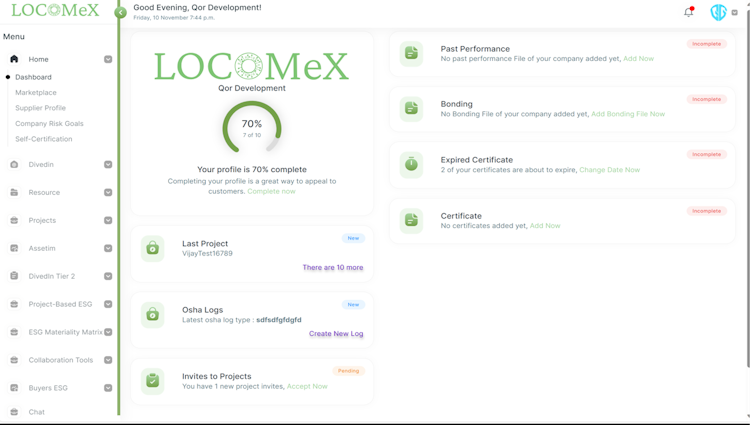Click the page vertical scrollbar
Viewport: 750px width, 425px height.
tap(748, 191)
